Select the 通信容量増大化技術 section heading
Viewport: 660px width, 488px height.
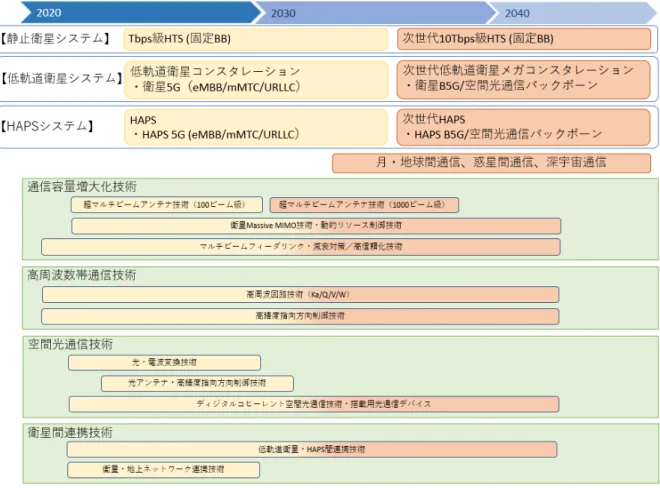click(x=82, y=187)
